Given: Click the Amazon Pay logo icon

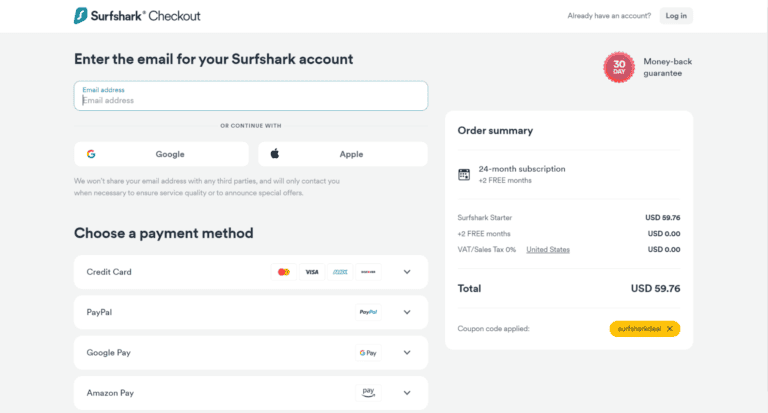Looking at the screenshot, I should pos(368,393).
